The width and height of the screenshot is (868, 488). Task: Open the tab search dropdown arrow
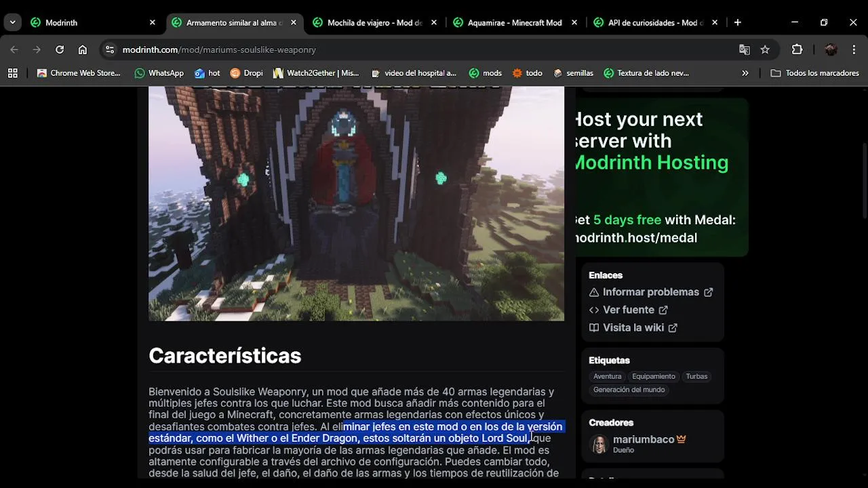pos(12,22)
